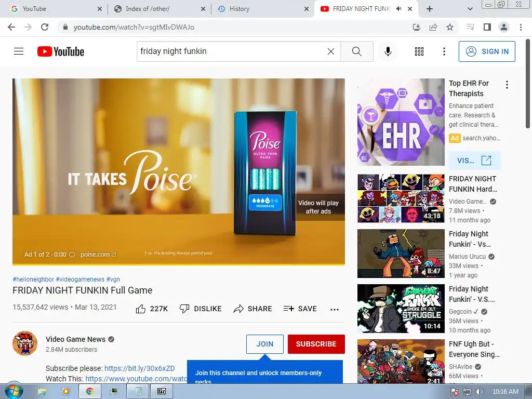This screenshot has width=532, height=399.
Task: Close the Index of /other/ tab
Action: pyautogui.click(x=203, y=9)
